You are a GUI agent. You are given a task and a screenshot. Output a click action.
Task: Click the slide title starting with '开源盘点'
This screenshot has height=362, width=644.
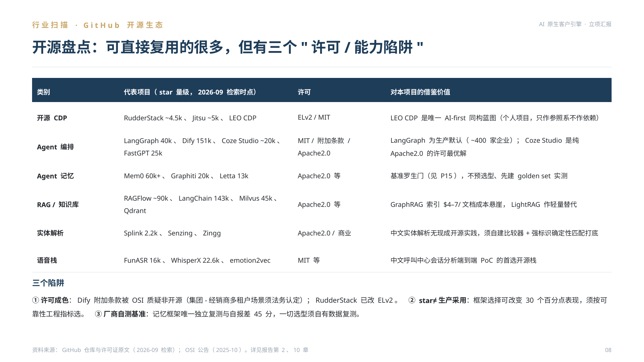click(228, 47)
